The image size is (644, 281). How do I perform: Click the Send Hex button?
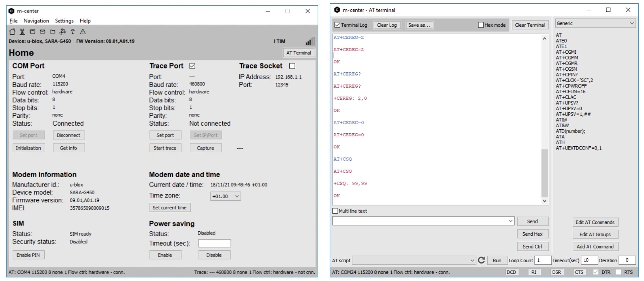(533, 234)
